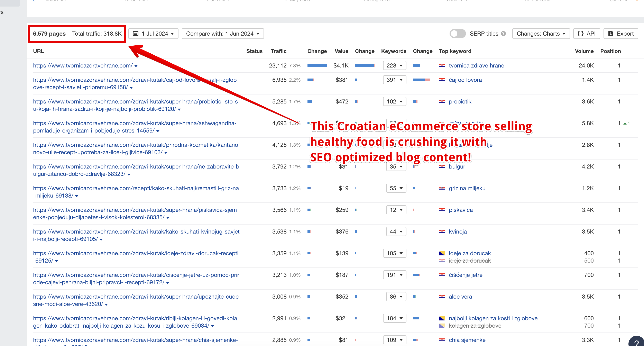
Task: Open the čaj od lovora keyword link
Action: [x=465, y=80]
